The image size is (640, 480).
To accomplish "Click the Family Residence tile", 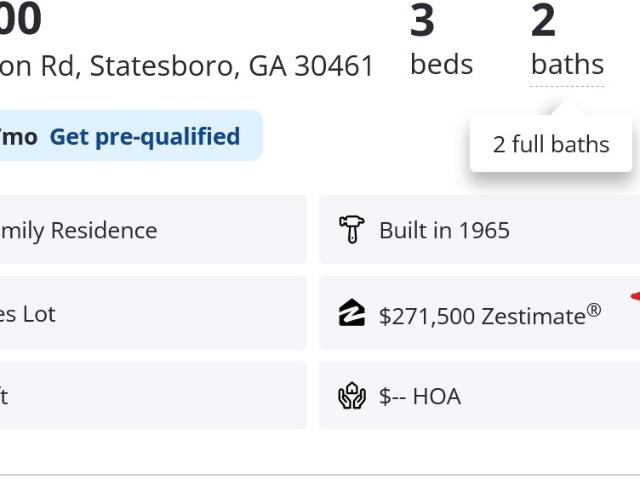I will (150, 230).
